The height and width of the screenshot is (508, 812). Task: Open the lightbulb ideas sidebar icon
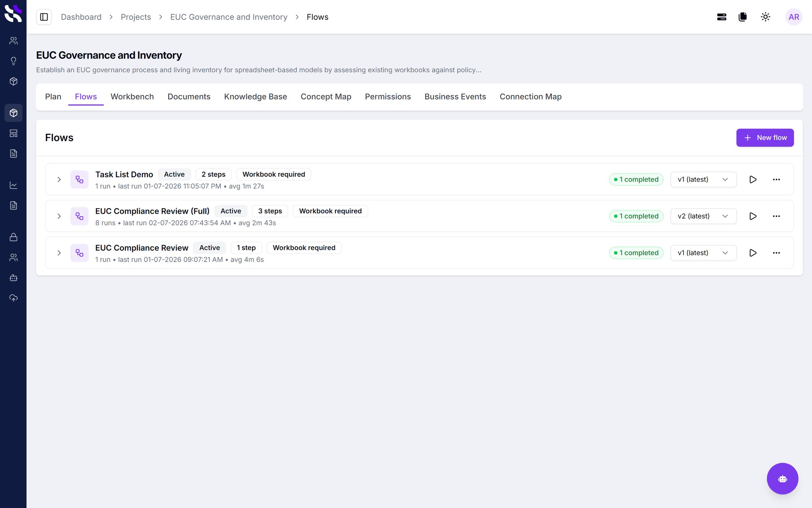coord(13,61)
